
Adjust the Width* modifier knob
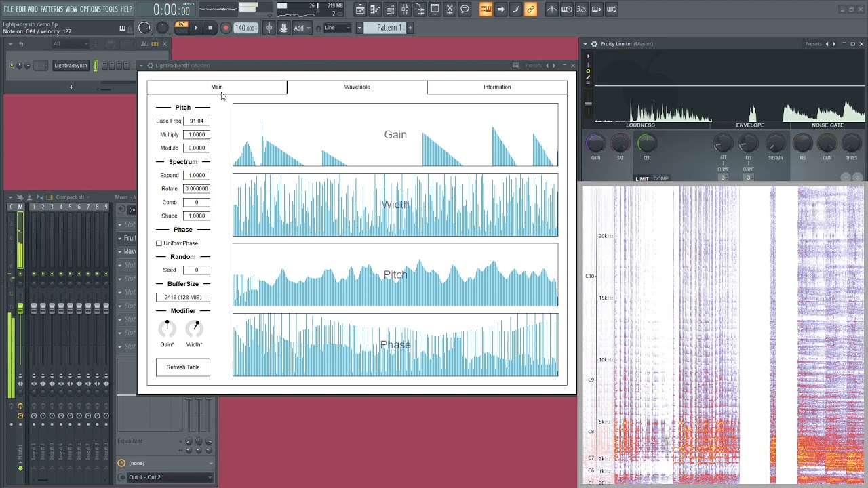tap(195, 329)
